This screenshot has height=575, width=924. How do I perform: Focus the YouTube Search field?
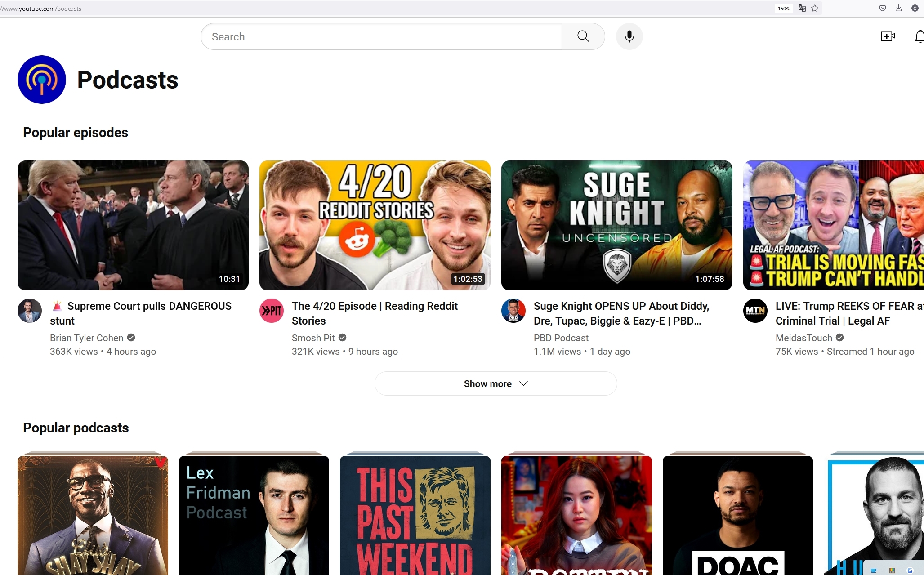381,36
